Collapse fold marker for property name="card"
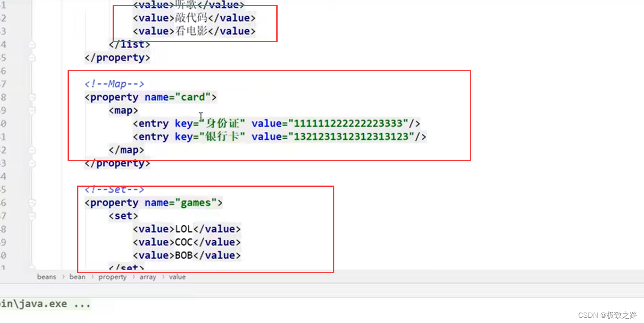The height and width of the screenshot is (323, 644). click(32, 98)
